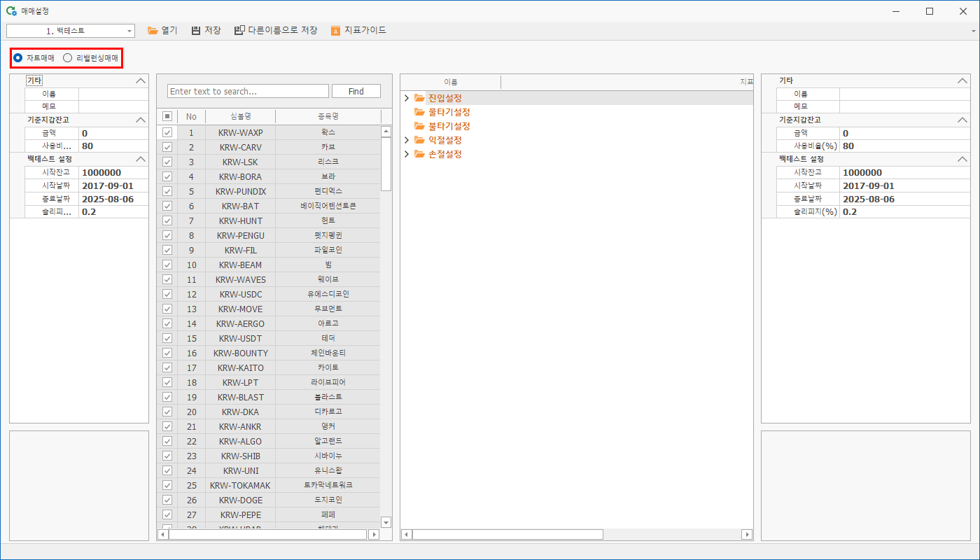Click the 지표가이드 orange icon
The image size is (980, 560).
(336, 31)
